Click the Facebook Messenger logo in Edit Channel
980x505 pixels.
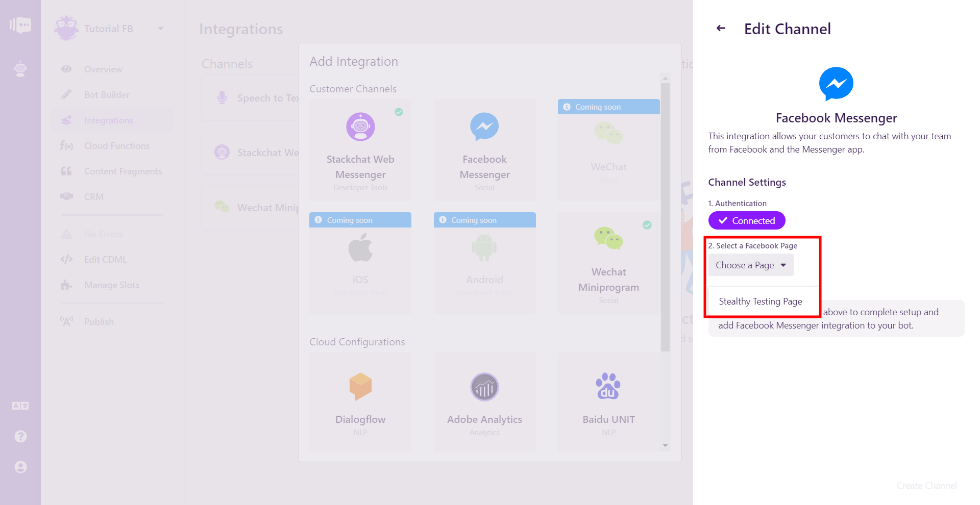coord(836,84)
